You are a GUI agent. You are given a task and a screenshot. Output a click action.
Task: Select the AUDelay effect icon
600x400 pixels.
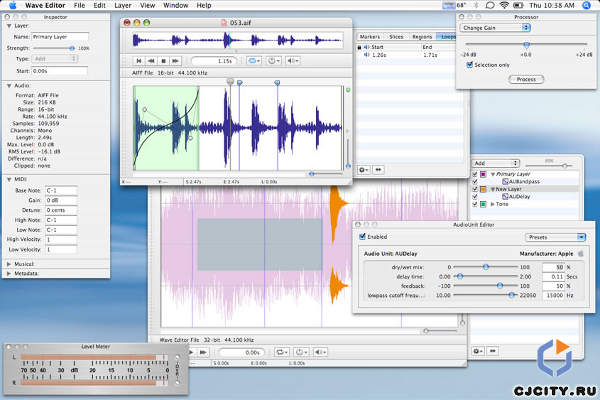505,196
